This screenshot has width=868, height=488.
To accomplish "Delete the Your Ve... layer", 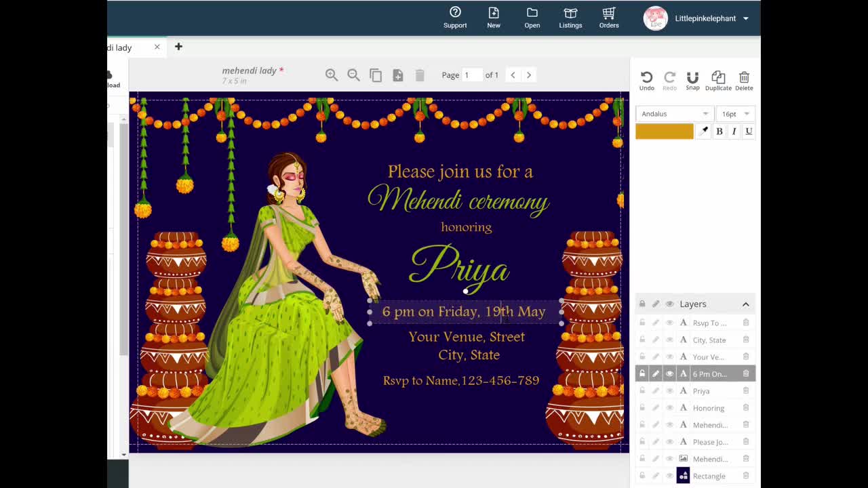I will [746, 357].
